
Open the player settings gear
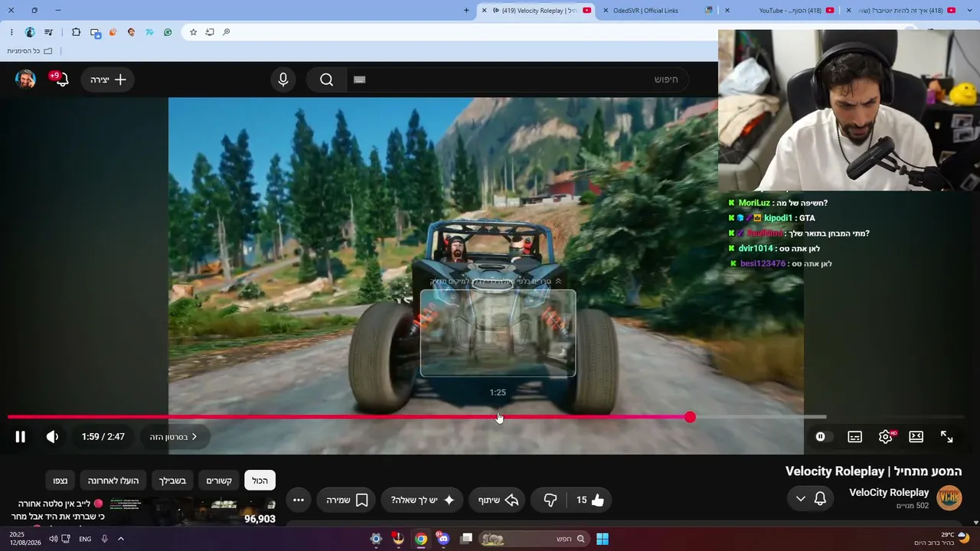[886, 437]
